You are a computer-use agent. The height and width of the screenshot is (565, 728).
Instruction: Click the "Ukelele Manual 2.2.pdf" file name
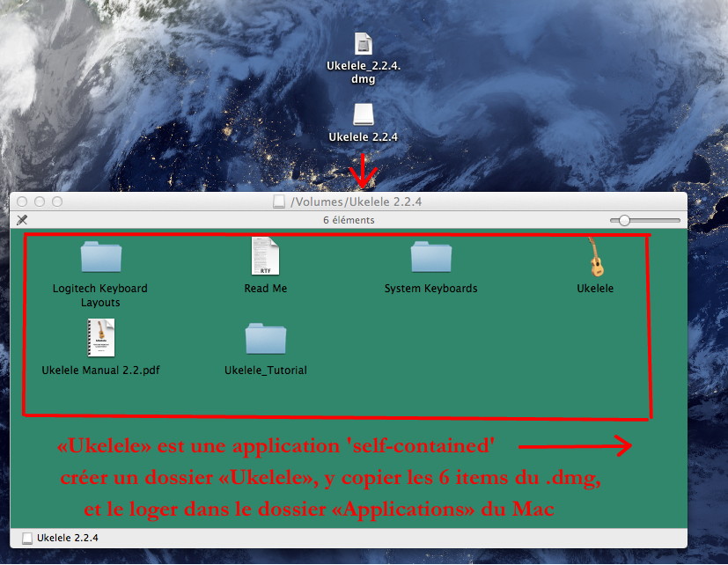tap(100, 370)
